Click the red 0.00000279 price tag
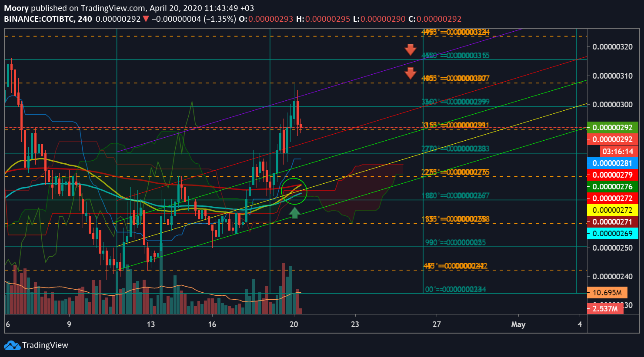Viewport: 644px width, 357px height. (613, 175)
